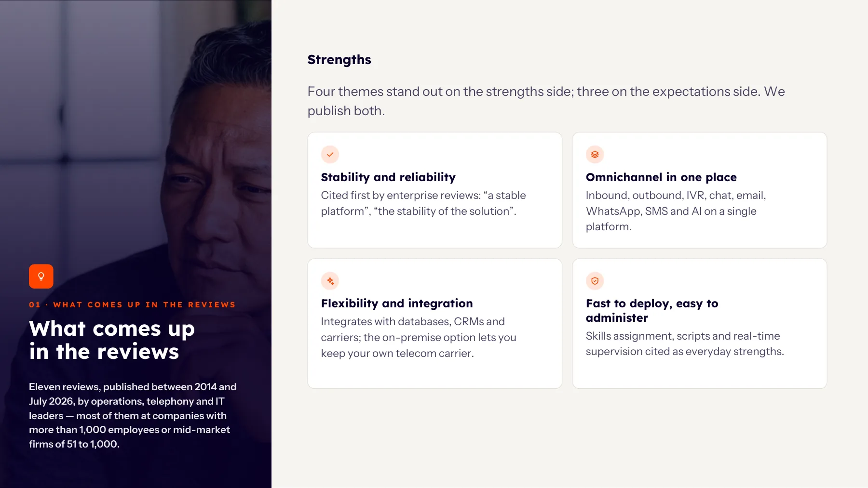Click the Strengths section title
The width and height of the screenshot is (868, 488).
(x=339, y=60)
